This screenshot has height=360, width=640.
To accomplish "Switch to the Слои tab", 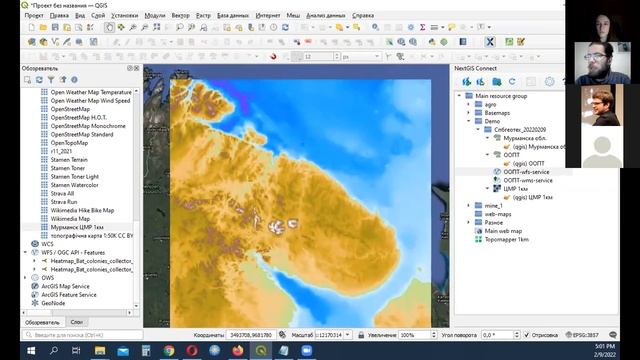I will [x=76, y=322].
